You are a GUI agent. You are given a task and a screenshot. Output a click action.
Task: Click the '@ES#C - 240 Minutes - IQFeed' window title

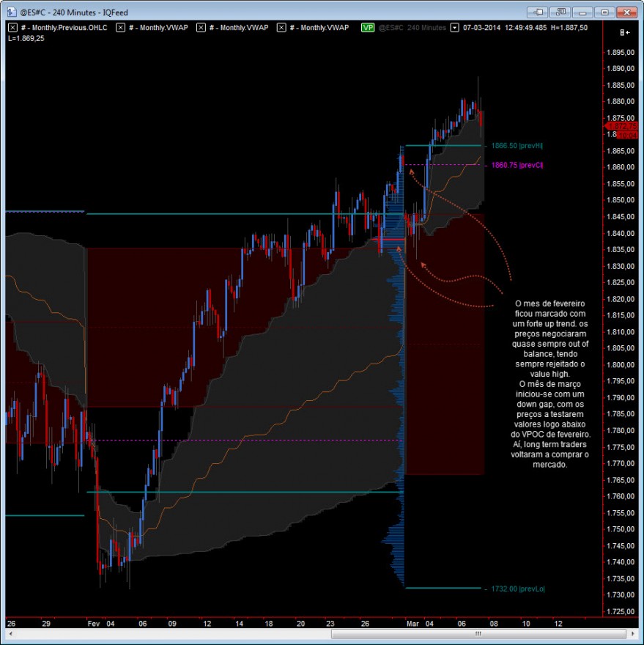pos(74,12)
